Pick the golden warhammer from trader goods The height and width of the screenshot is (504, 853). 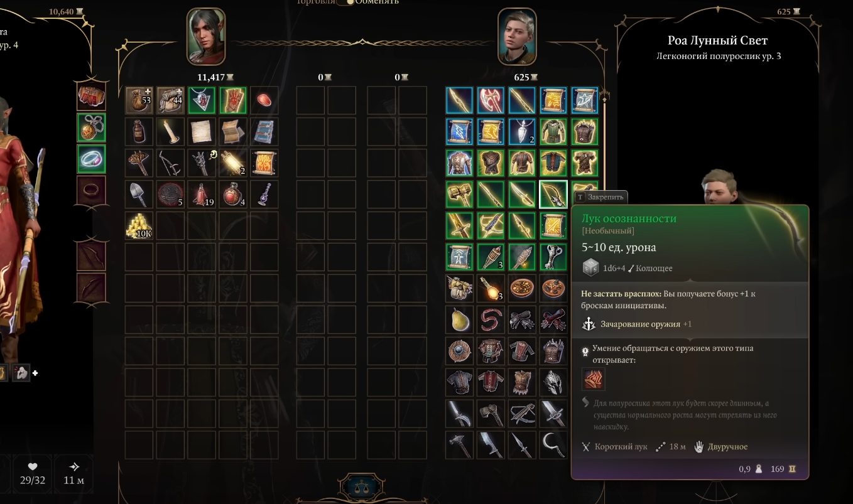pyautogui.click(x=459, y=195)
